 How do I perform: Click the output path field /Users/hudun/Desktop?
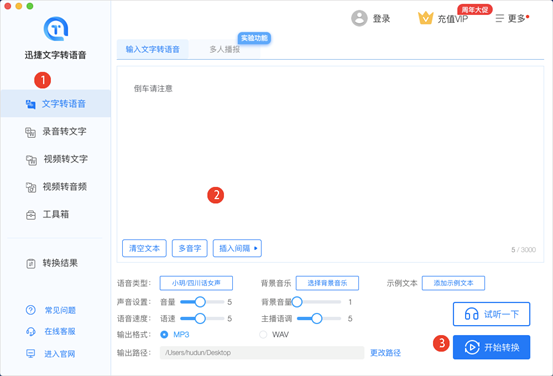262,353
